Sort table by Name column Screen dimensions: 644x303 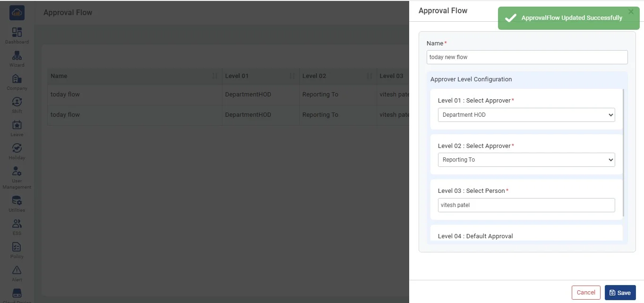[x=215, y=76]
